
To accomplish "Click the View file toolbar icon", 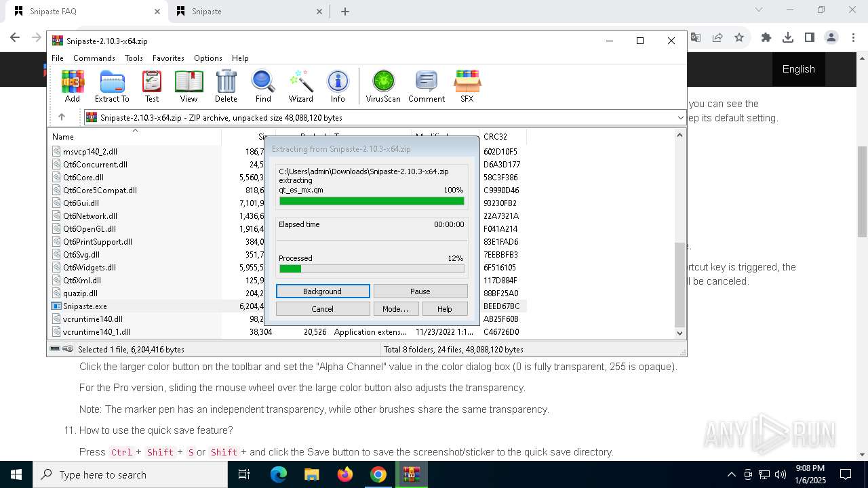I will [x=189, y=86].
